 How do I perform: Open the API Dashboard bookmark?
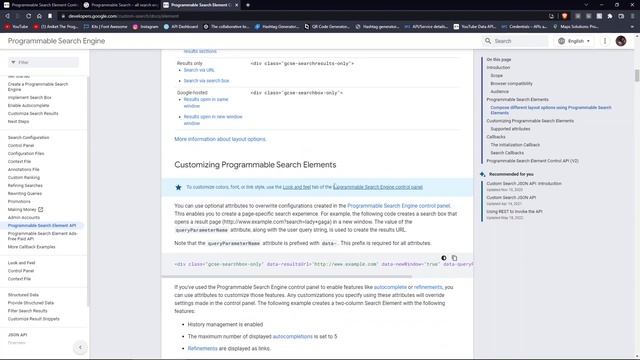pyautogui.click(x=181, y=27)
